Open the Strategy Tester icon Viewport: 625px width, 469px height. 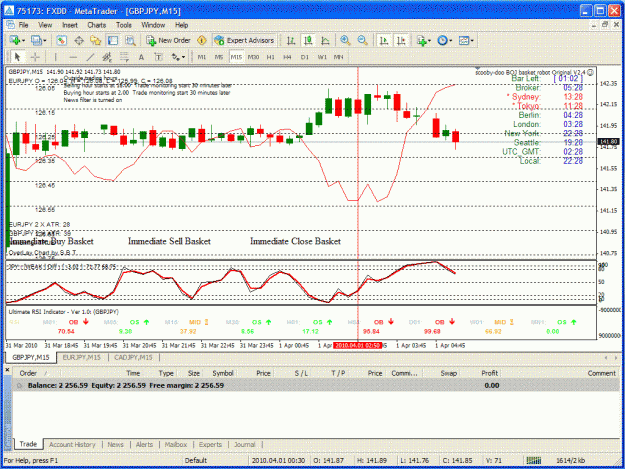pos(130,40)
